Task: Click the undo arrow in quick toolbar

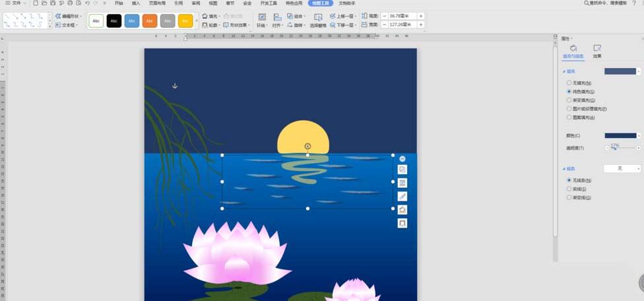Action: [x=87, y=3]
